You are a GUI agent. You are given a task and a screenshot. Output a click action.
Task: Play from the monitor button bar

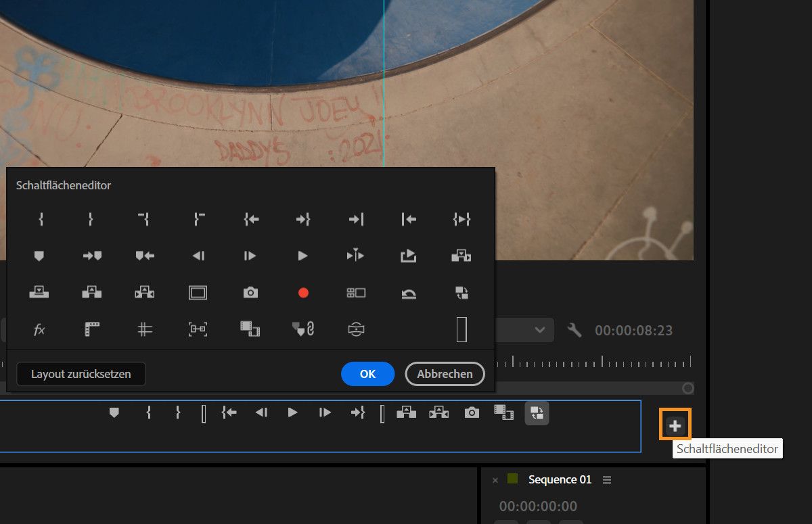click(x=292, y=412)
